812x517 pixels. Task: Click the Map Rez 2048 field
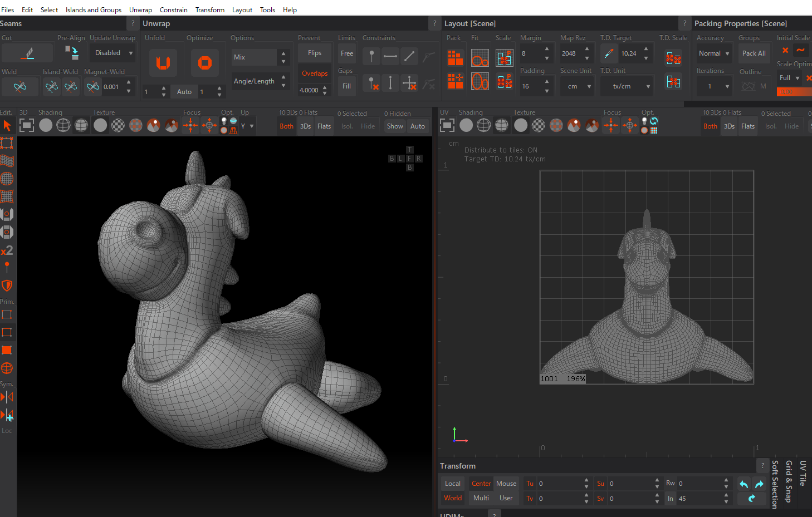pyautogui.click(x=571, y=53)
